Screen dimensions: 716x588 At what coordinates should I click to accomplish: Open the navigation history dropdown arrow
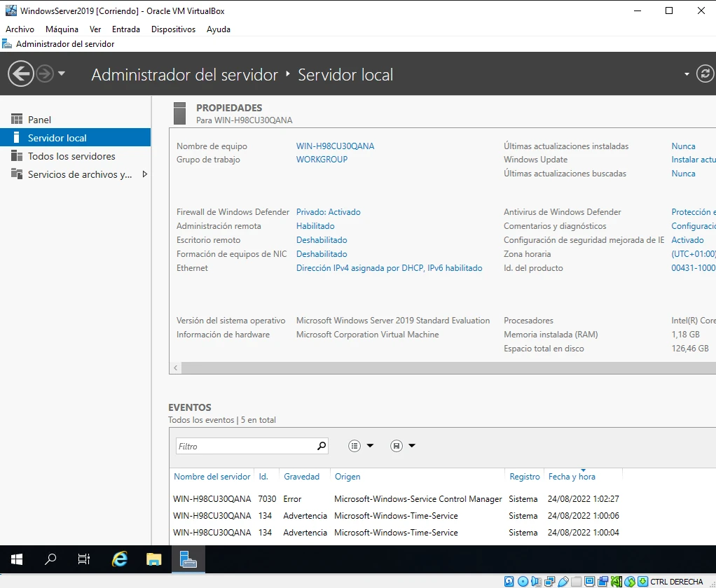click(62, 73)
